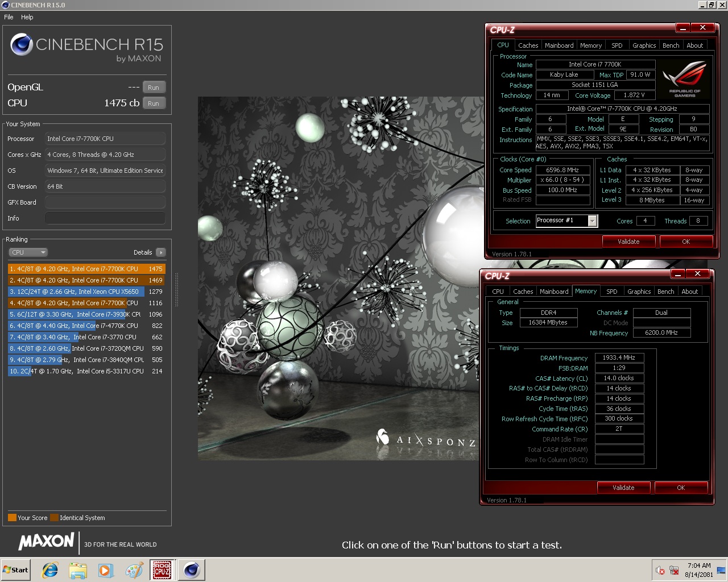
Task: Open Bench tab in lower CPU-Z window
Action: click(665, 292)
